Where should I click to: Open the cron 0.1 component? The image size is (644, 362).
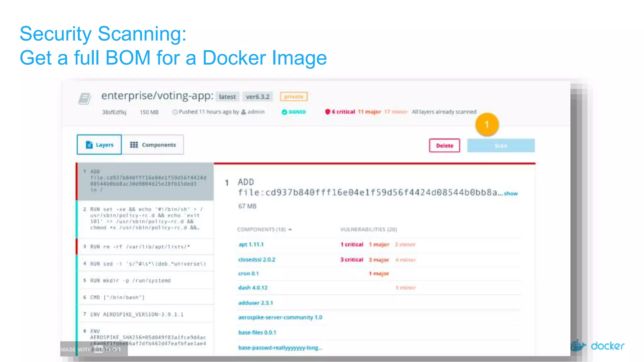click(248, 273)
